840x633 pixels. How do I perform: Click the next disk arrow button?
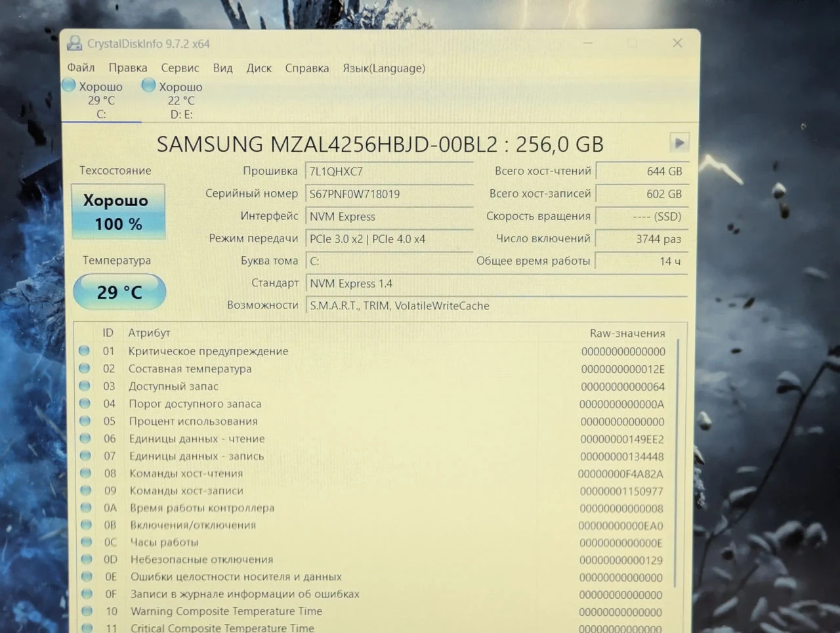click(679, 142)
